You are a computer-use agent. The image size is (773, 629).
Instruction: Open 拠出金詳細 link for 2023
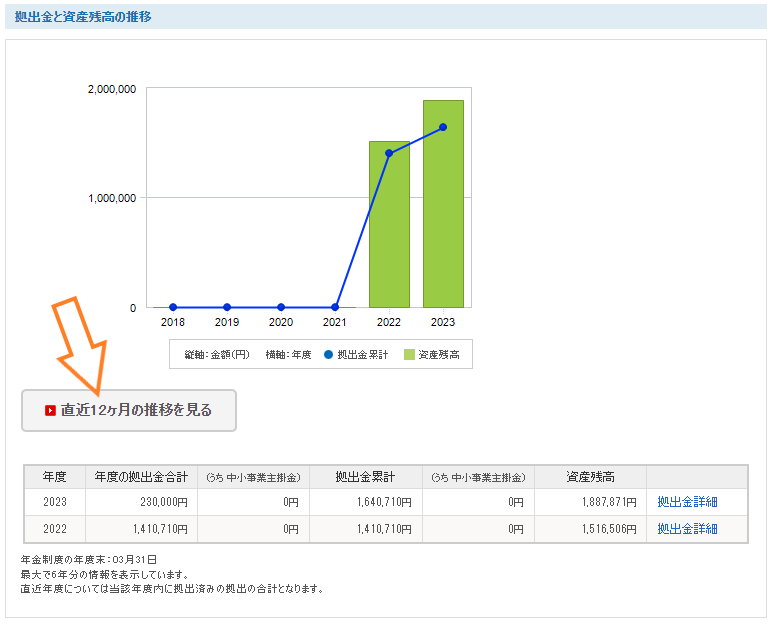pyautogui.click(x=687, y=502)
